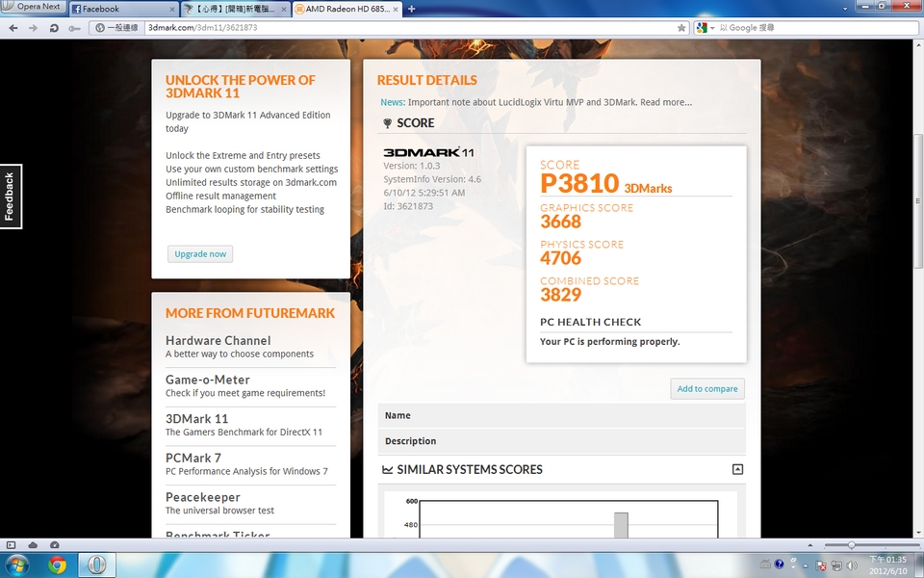Viewport: 924px width, 578px height.
Task: Open the PCMark 7 link
Action: 193,458
